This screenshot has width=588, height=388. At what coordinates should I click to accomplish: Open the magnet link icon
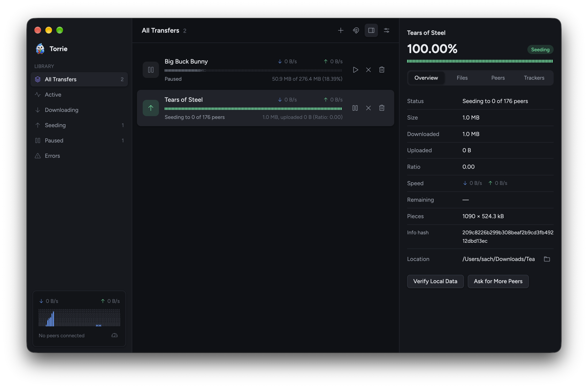coord(356,30)
